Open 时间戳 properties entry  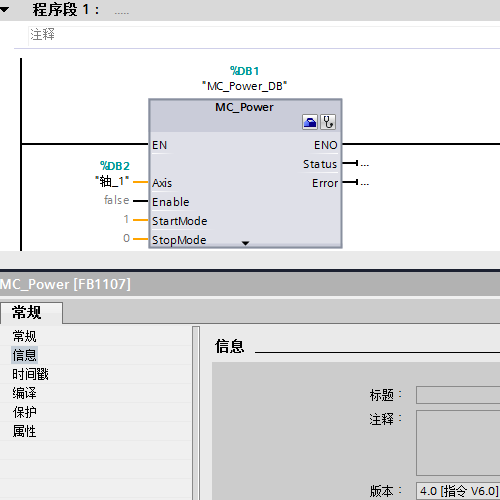30,374
